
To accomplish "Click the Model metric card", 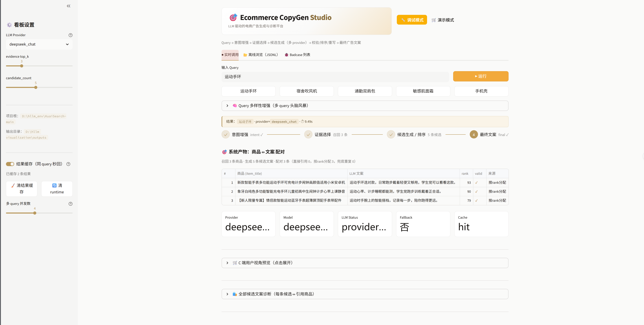I will coord(306,224).
